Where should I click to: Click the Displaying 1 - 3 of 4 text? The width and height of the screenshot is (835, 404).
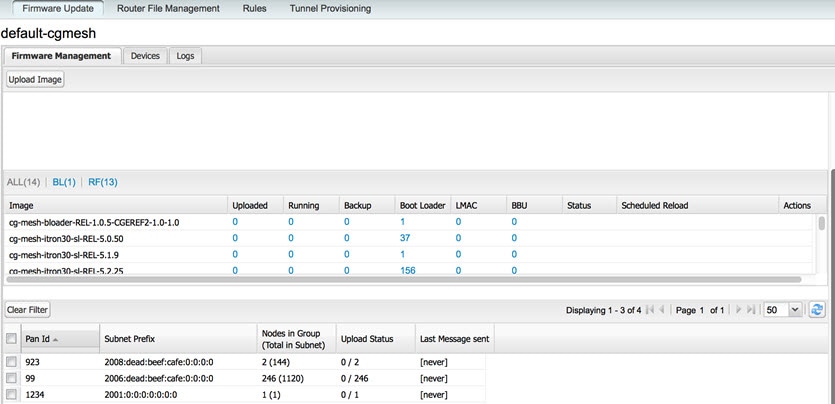(603, 310)
